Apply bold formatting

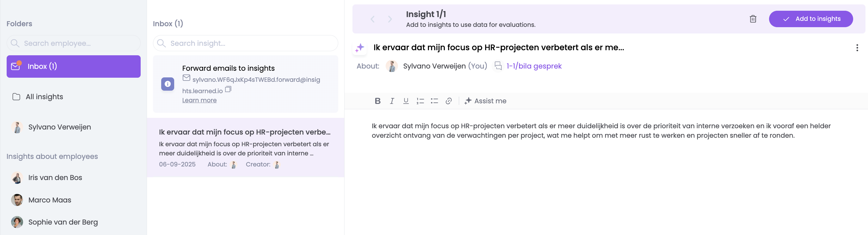tap(377, 101)
